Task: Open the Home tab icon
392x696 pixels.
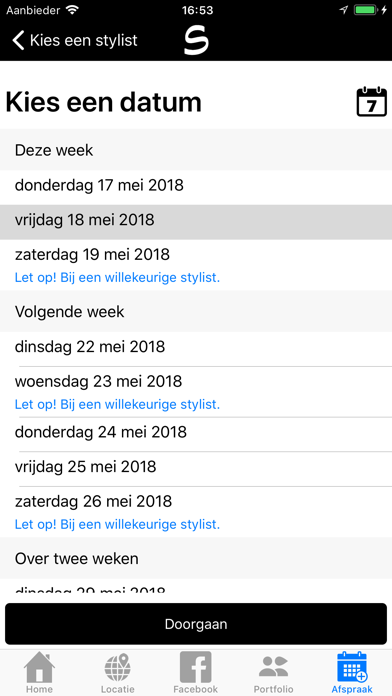Action: (39, 666)
